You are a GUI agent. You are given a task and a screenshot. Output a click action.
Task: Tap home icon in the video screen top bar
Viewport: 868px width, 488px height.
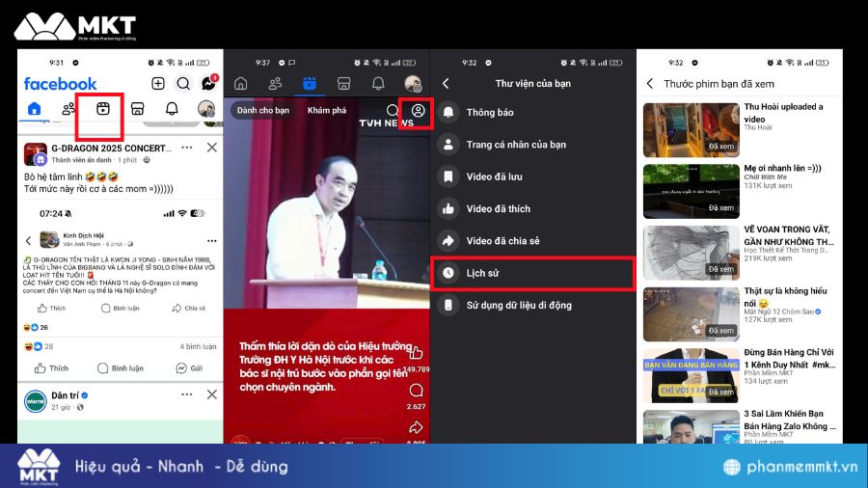[241, 84]
